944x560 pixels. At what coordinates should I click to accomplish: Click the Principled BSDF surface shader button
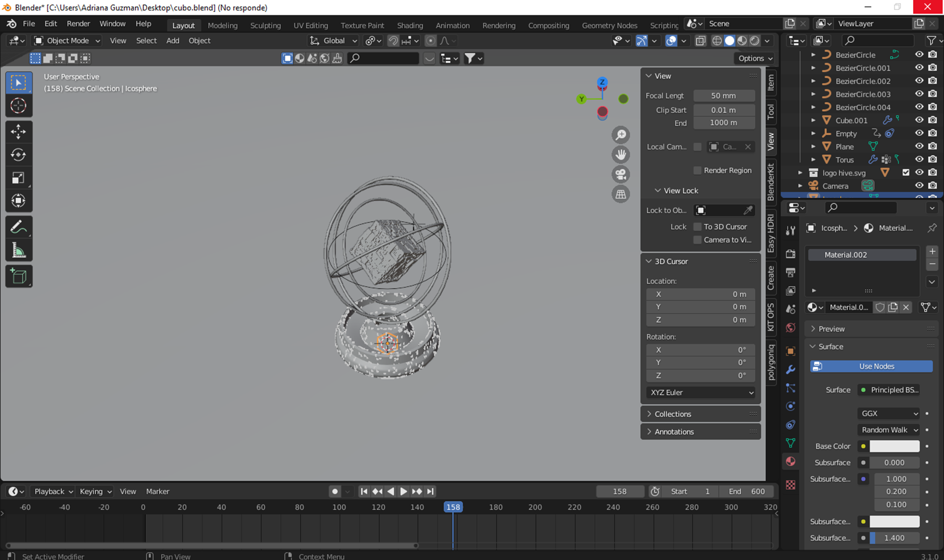click(890, 390)
